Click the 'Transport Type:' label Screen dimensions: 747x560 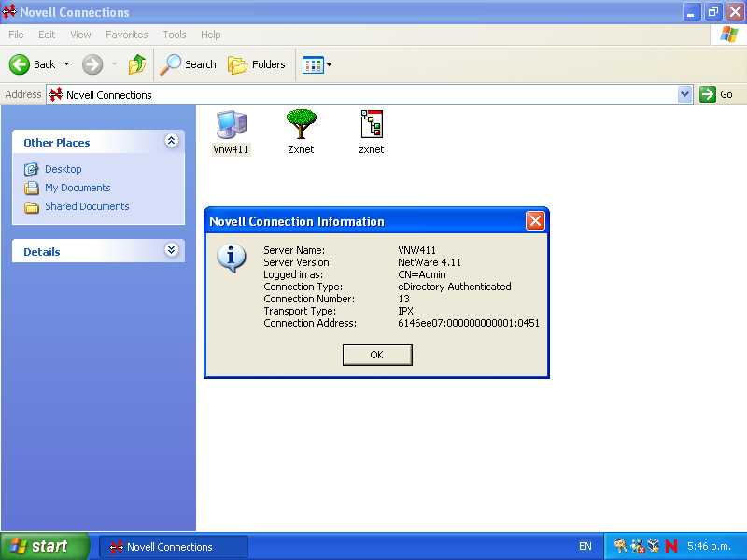pyautogui.click(x=300, y=311)
